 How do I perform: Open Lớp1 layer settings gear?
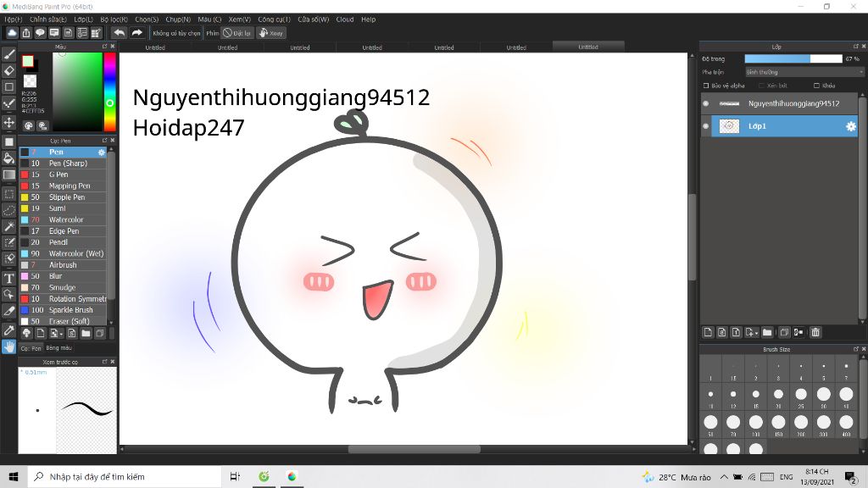pos(851,126)
